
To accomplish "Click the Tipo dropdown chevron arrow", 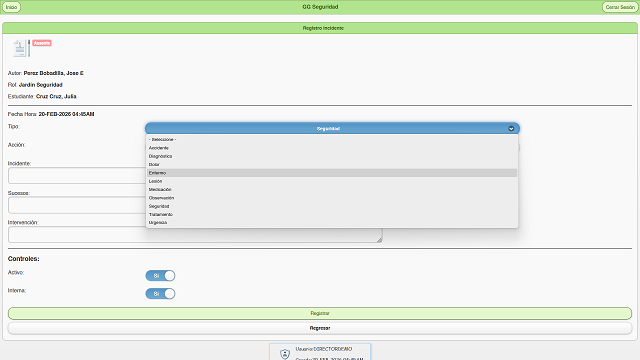I will 511,129.
